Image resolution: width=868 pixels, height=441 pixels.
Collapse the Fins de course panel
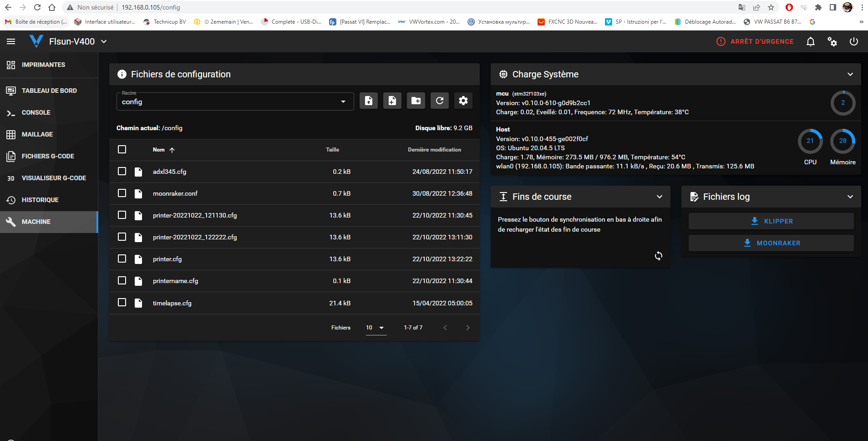[660, 197]
